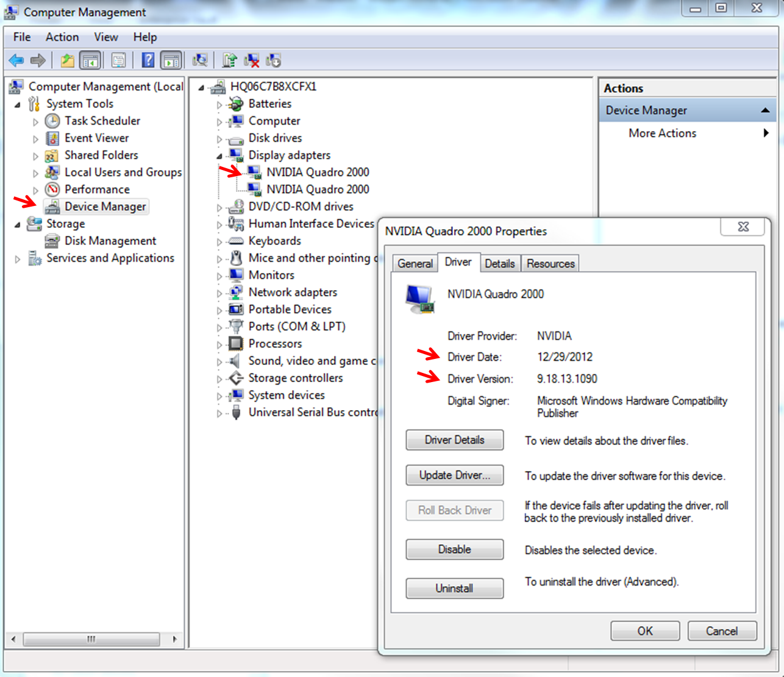The image size is (784, 677).
Task: Click the Disable button
Action: coord(455,549)
